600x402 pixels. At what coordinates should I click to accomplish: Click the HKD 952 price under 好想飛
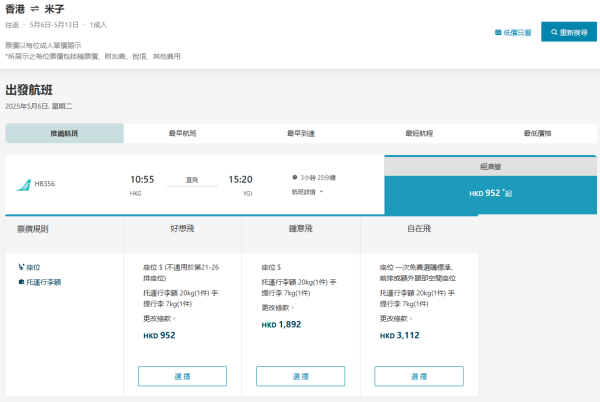(159, 335)
